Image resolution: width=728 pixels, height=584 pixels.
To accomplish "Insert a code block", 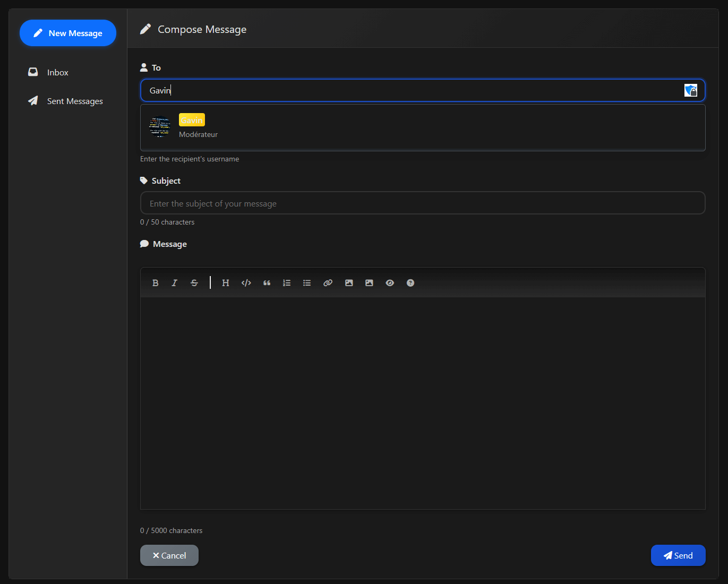I will 246,283.
